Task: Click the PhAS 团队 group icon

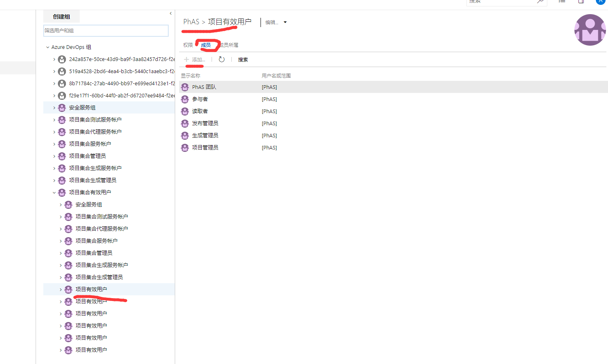Action: 185,87
